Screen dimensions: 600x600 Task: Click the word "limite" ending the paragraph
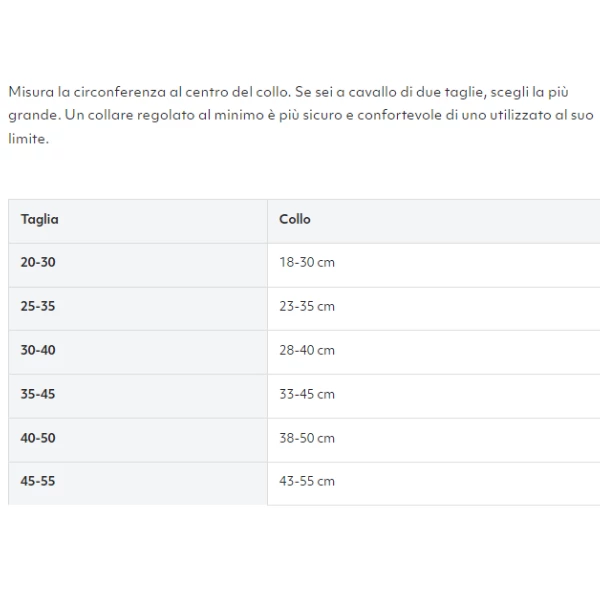pyautogui.click(x=26, y=139)
